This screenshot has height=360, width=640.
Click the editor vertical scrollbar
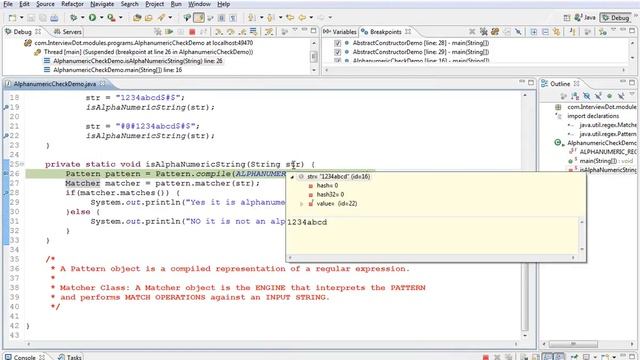click(x=525, y=297)
